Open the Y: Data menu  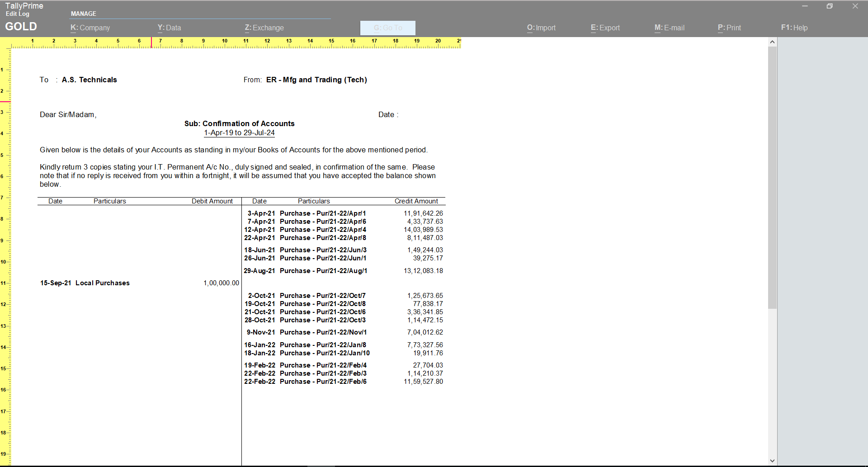coord(169,28)
